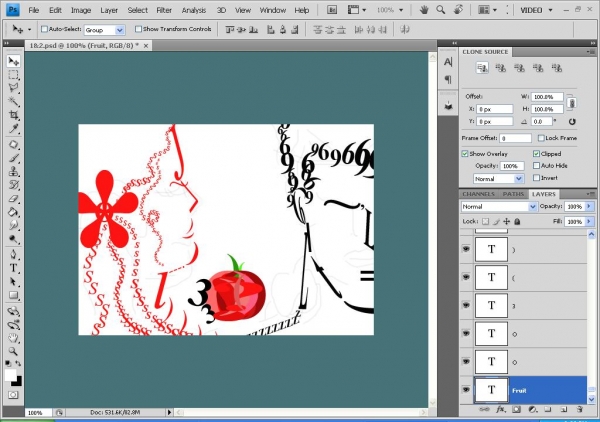Select the Eraser tool

[x=13, y=199]
